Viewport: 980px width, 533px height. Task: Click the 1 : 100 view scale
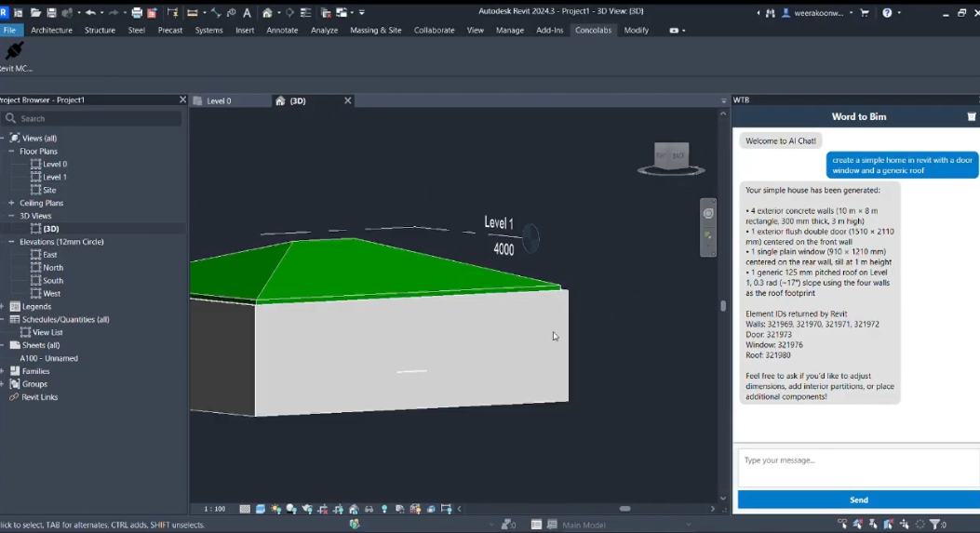click(214, 509)
